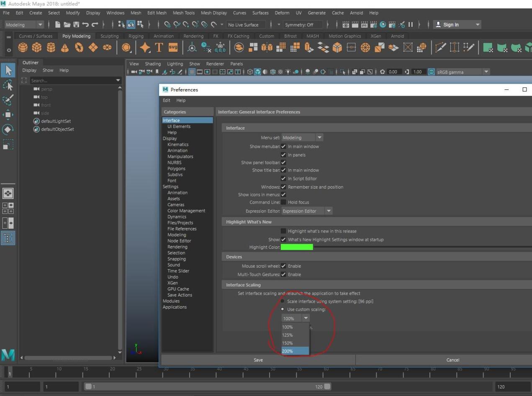Toggle Multi-Touch Gestures Enable checkbox
The image size is (532, 396).
284,274
